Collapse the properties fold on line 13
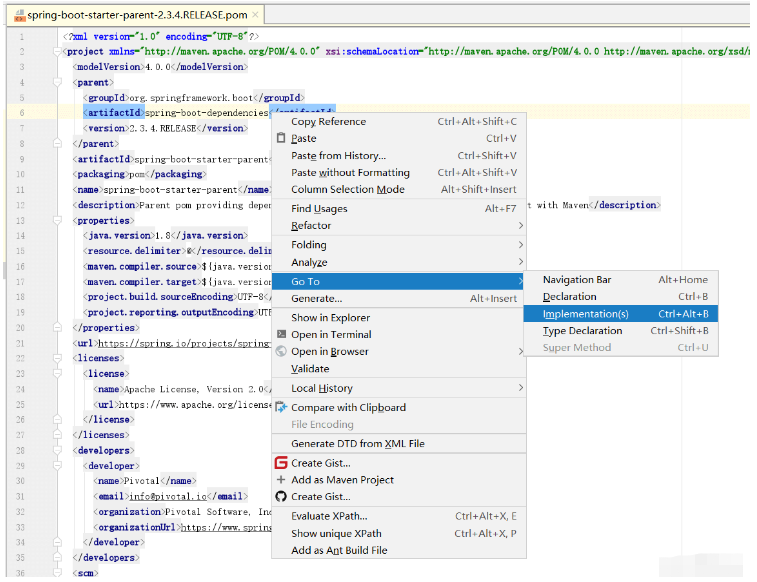The image size is (757, 582). [57, 220]
